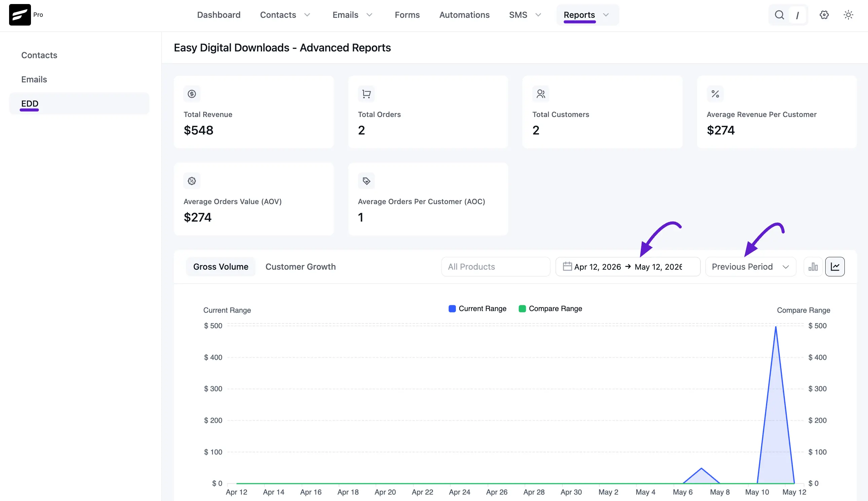Image resolution: width=868 pixels, height=501 pixels.
Task: Click the Pro label beside the logo
Action: pyautogui.click(x=38, y=15)
